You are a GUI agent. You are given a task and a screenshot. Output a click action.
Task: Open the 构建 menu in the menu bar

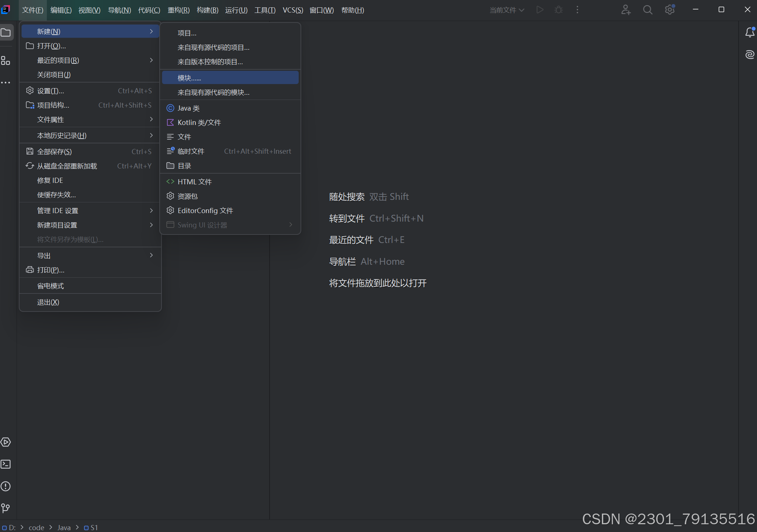point(207,10)
